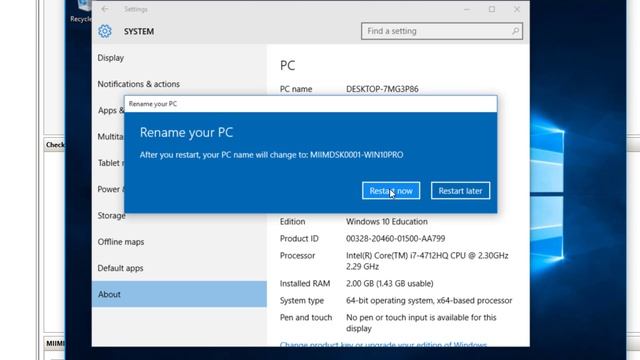Click the PC heading in About page

287,66
